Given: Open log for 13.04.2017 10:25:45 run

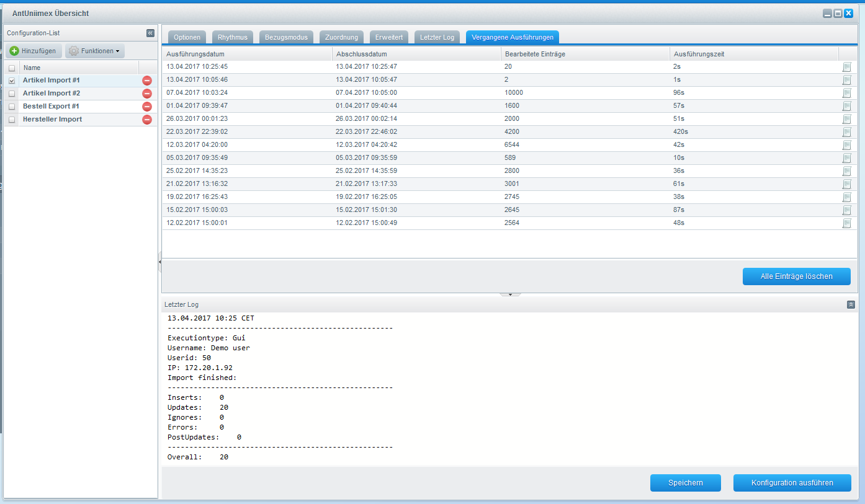Looking at the screenshot, I should tap(846, 67).
